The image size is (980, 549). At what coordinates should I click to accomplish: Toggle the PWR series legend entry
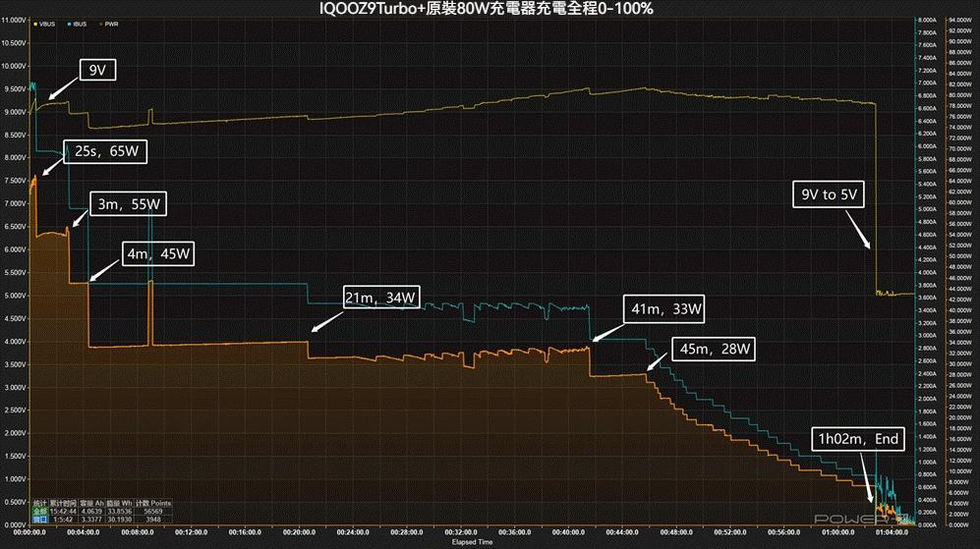[x=109, y=24]
